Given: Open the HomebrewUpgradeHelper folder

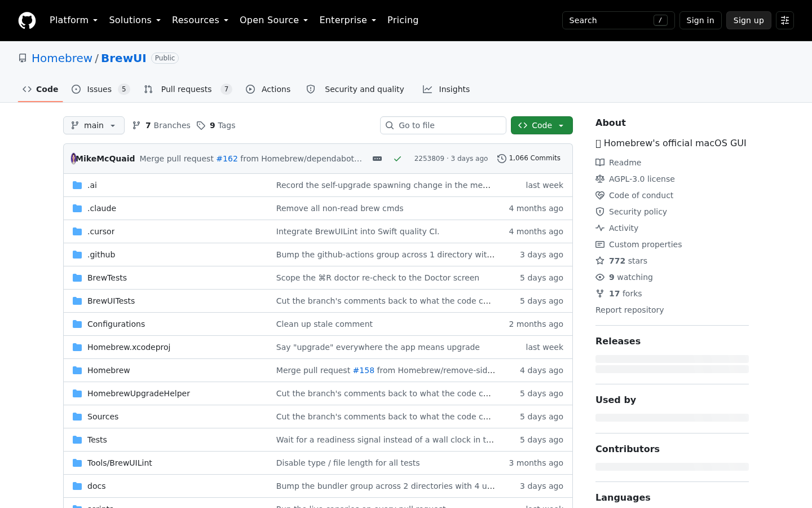Looking at the screenshot, I should pos(139,393).
